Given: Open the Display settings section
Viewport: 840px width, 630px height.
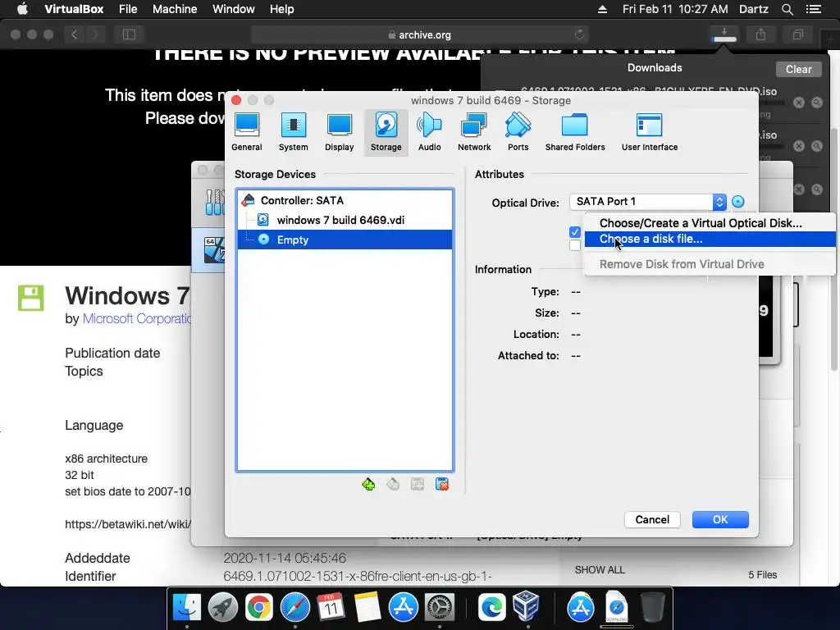Looking at the screenshot, I should tap(339, 132).
